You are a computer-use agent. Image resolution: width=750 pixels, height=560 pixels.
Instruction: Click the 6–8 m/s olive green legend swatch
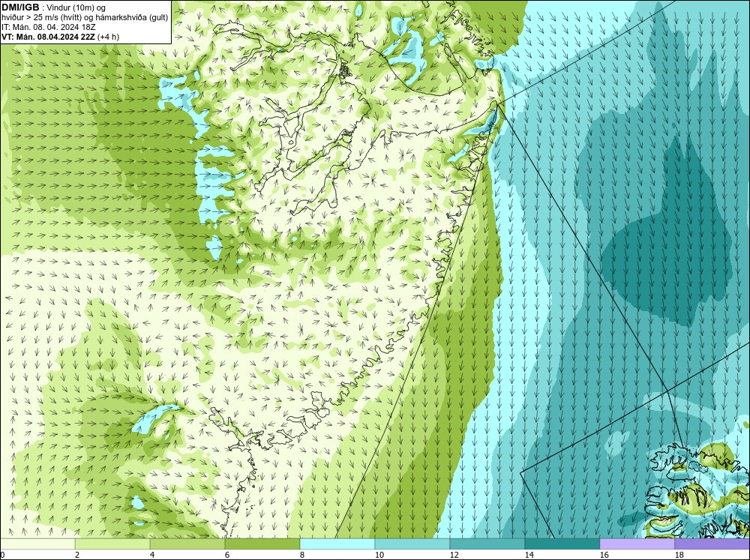click(262, 544)
